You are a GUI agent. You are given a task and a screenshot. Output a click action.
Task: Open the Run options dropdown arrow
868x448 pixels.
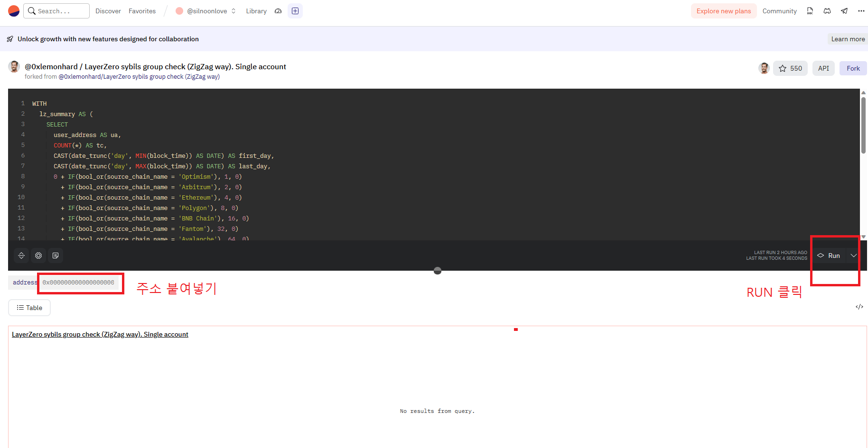pyautogui.click(x=853, y=256)
